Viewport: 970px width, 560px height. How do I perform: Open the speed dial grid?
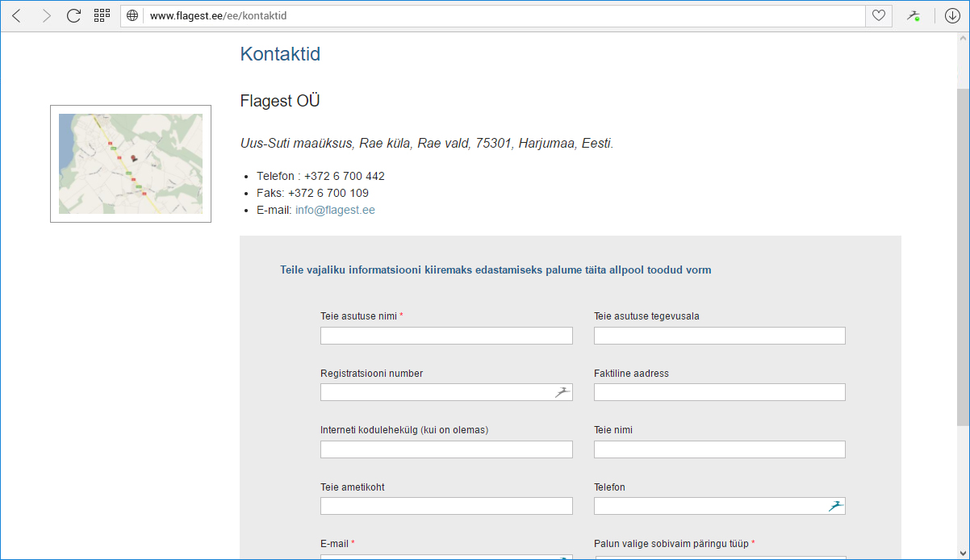coord(102,15)
